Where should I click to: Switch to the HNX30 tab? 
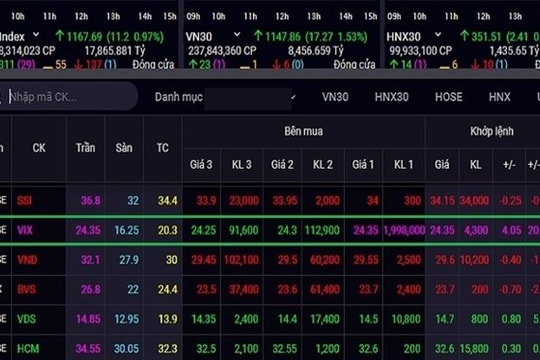pyautogui.click(x=392, y=97)
